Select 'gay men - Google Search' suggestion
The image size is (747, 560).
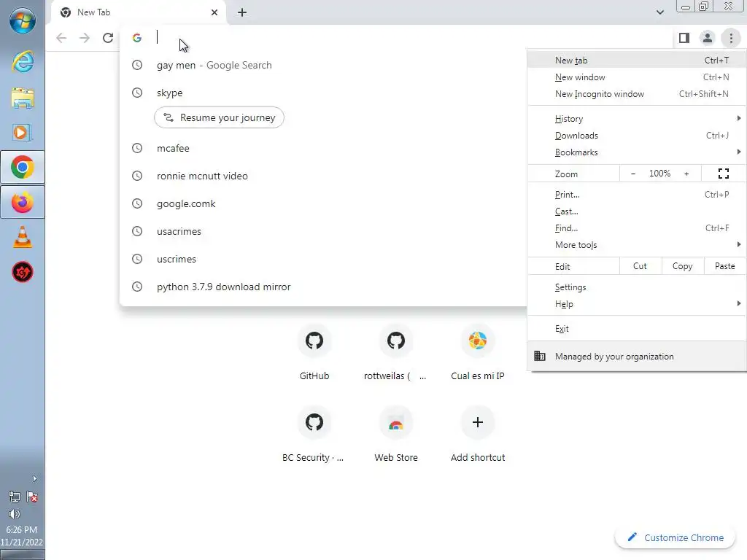coord(323,65)
